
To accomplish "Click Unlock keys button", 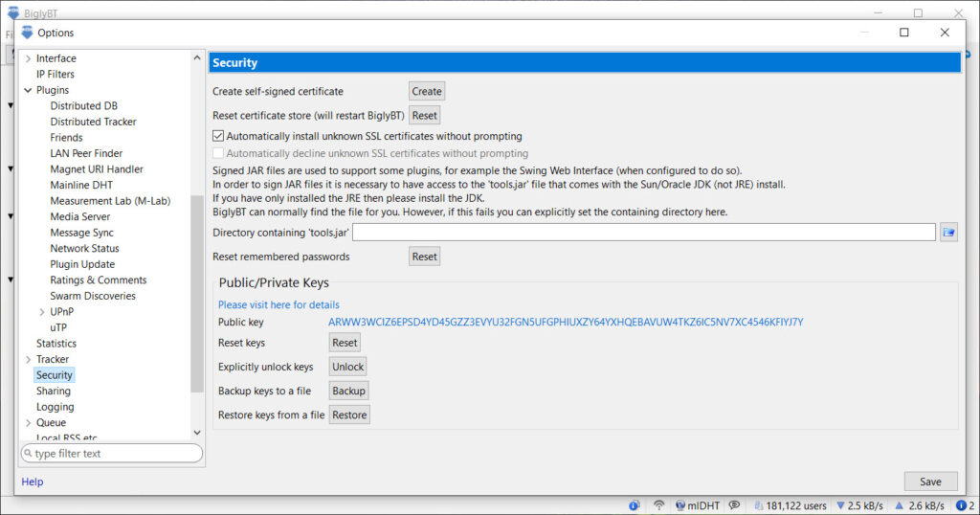I will point(347,367).
